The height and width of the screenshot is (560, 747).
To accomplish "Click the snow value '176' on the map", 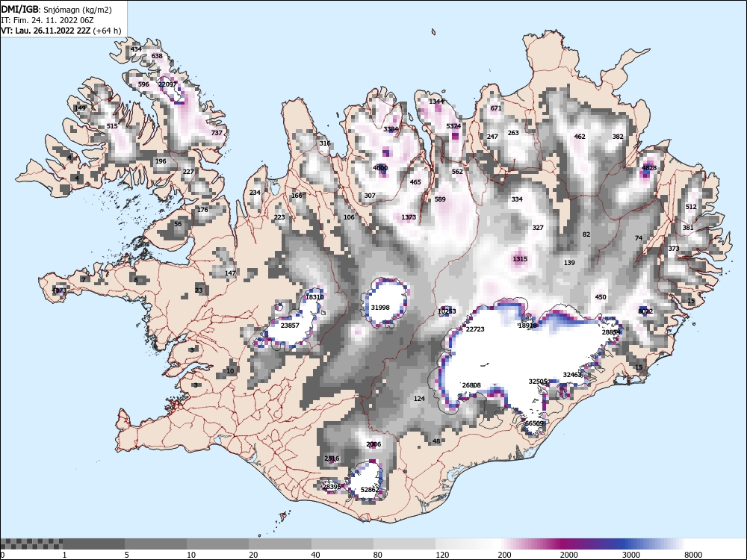I will point(202,210).
